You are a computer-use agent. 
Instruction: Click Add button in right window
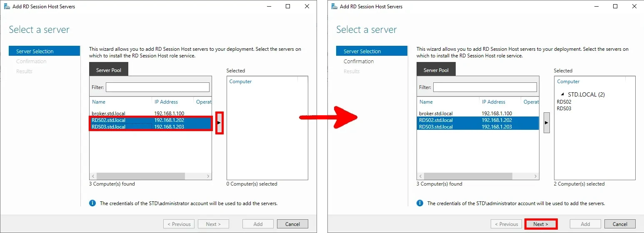[585, 224]
